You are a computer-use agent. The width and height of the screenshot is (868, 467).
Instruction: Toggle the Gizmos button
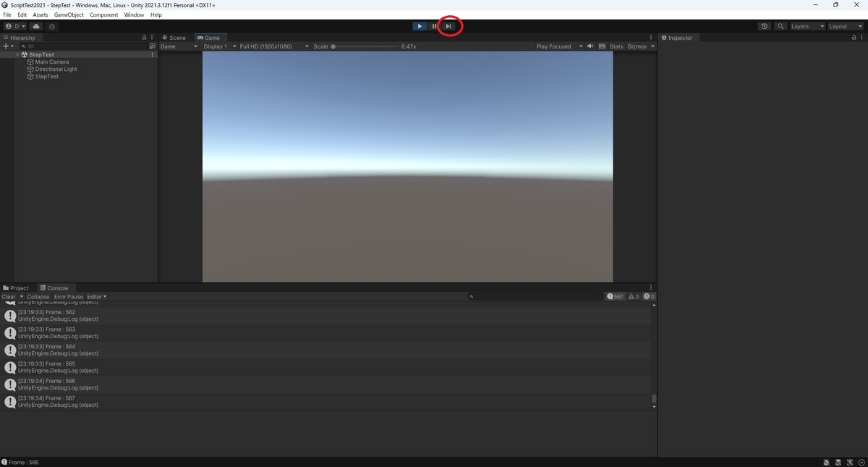click(637, 46)
